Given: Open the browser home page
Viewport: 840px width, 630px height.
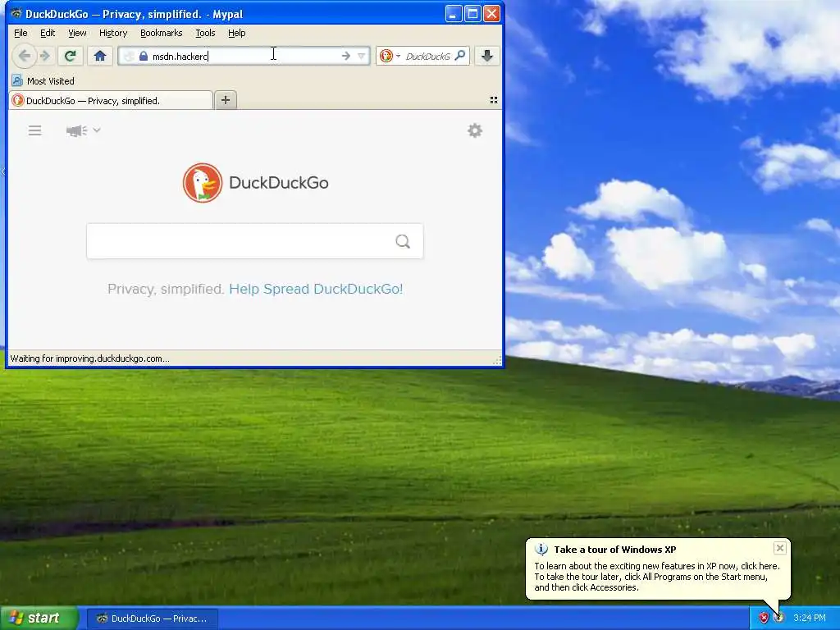Looking at the screenshot, I should (x=99, y=56).
